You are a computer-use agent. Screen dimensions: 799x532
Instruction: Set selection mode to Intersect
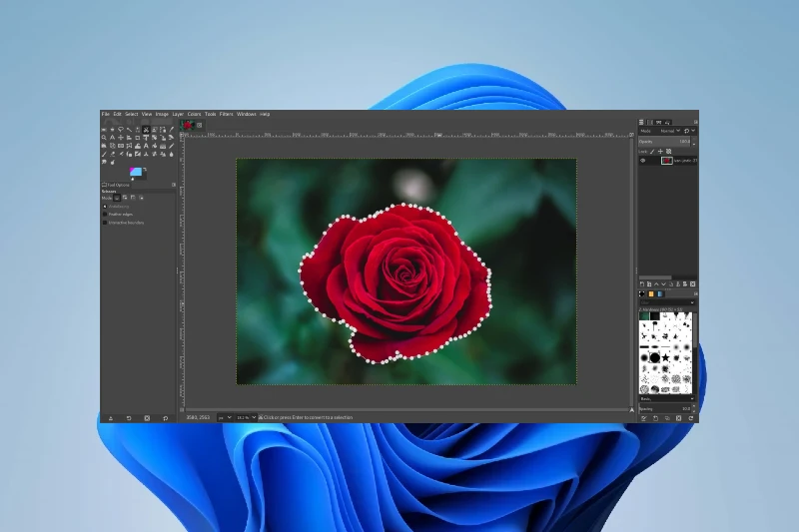pyautogui.click(x=141, y=198)
